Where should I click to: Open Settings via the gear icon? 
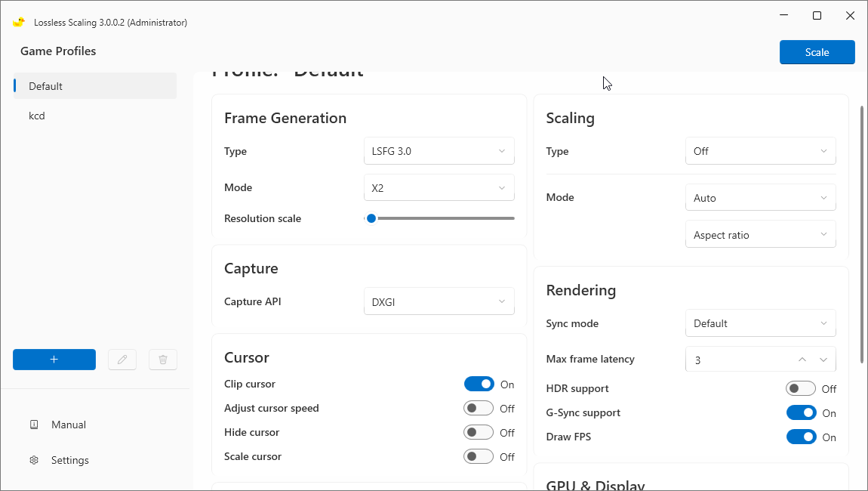(34, 460)
